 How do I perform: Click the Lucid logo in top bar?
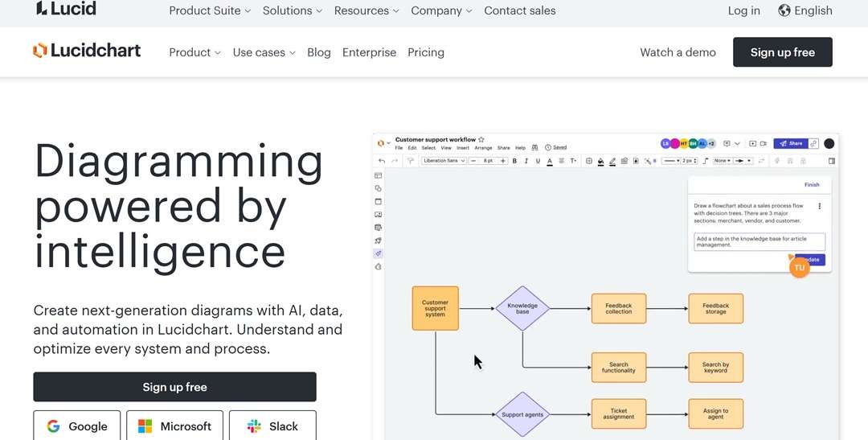(x=66, y=8)
